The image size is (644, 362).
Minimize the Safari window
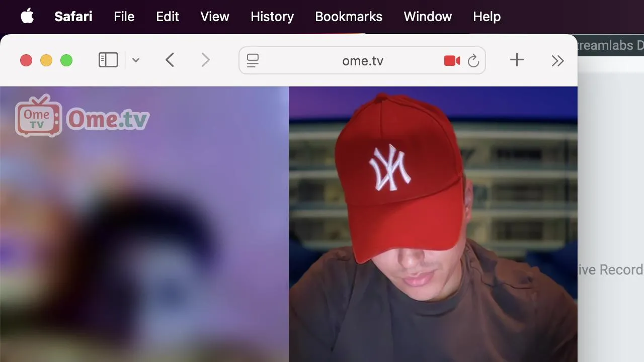(x=46, y=61)
